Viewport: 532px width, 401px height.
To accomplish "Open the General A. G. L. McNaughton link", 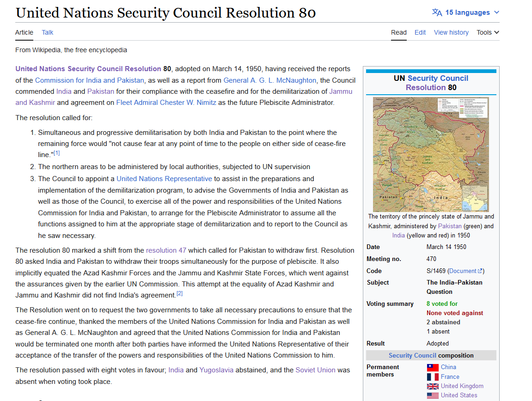I will pos(270,80).
